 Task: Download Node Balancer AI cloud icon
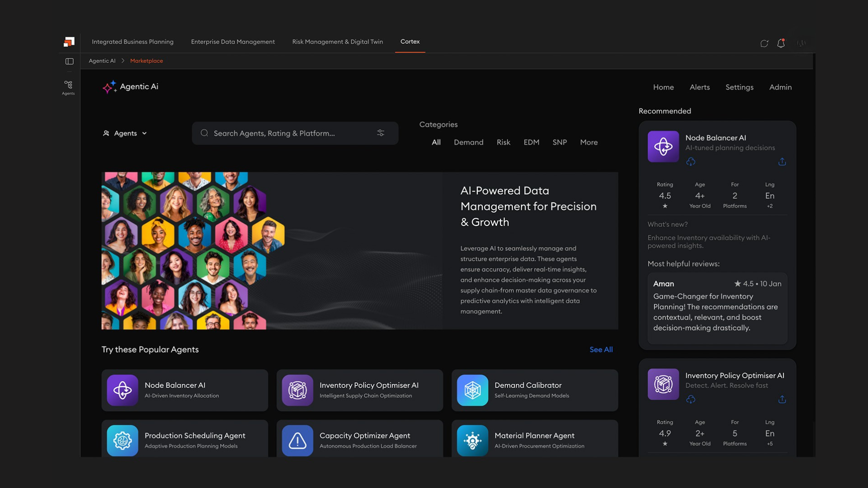coord(690,162)
